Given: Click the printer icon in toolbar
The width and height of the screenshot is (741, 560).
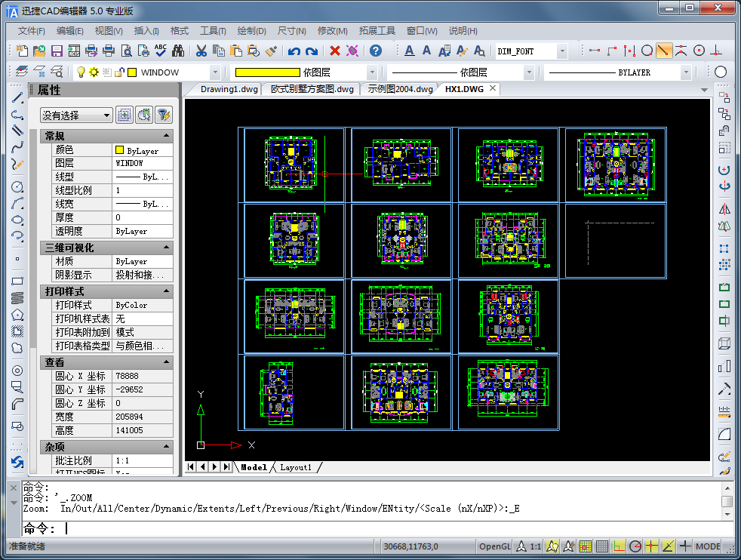Looking at the screenshot, I should coord(109,51).
